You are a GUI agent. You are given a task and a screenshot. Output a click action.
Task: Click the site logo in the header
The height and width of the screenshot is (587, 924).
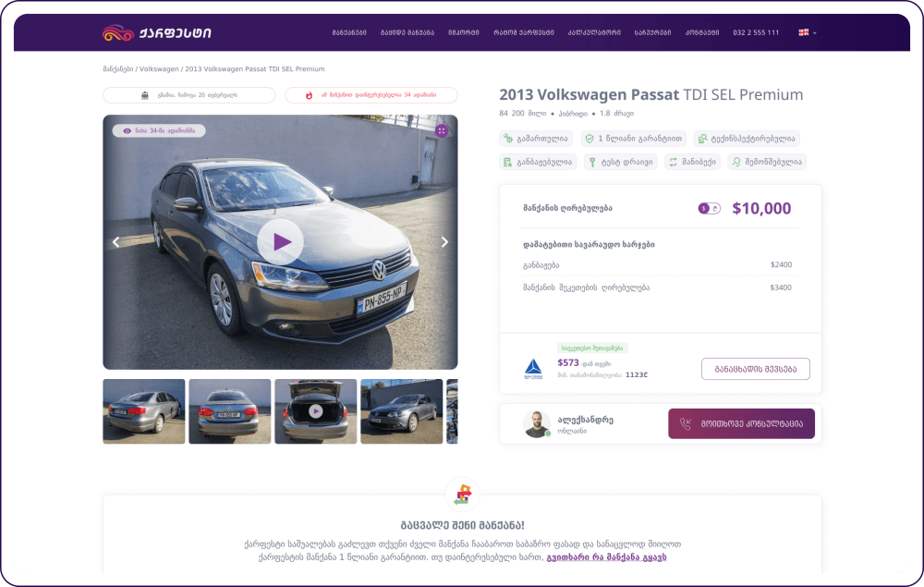pos(156,33)
